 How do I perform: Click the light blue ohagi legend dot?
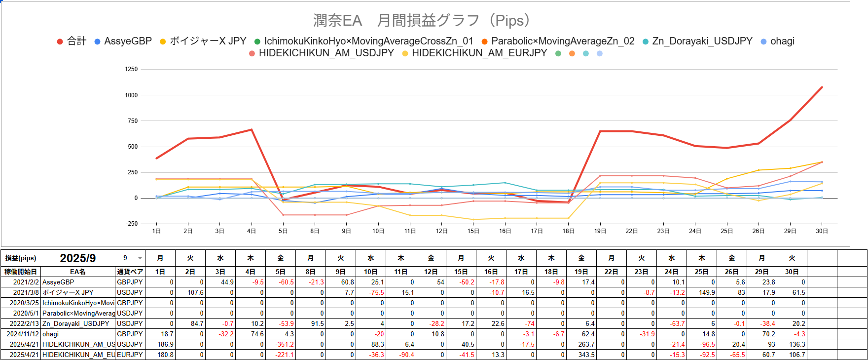(x=763, y=41)
